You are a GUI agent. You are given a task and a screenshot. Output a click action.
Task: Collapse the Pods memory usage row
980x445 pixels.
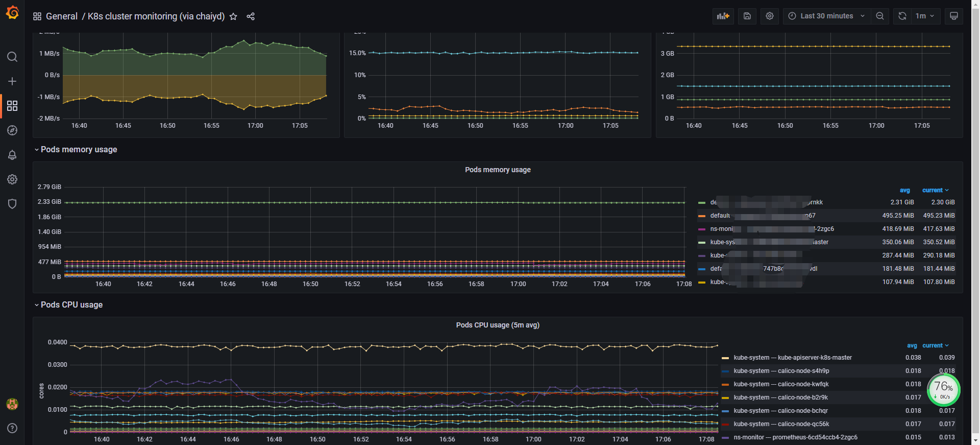pyautogui.click(x=76, y=149)
